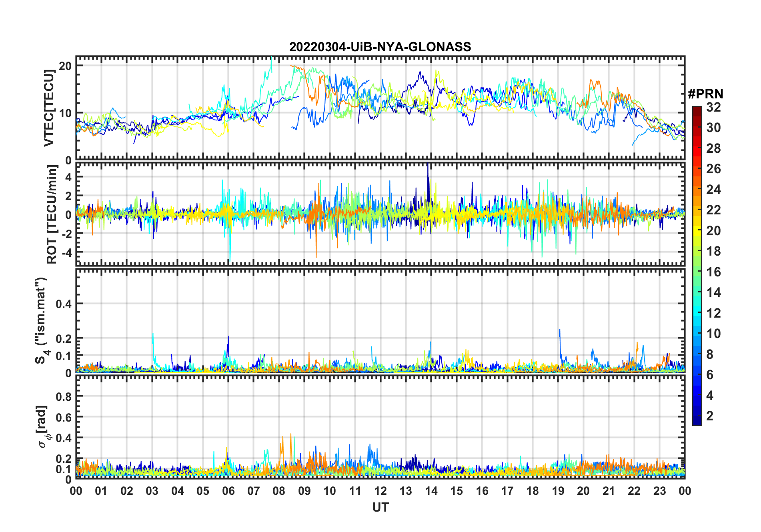Click colorbar tick label 26
Image resolution: width=761 pixels, height=532 pixels.
click(x=713, y=169)
